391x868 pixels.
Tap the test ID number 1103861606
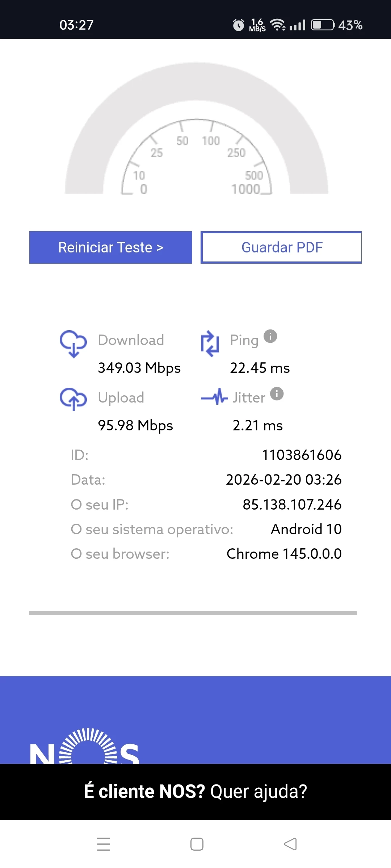click(302, 455)
